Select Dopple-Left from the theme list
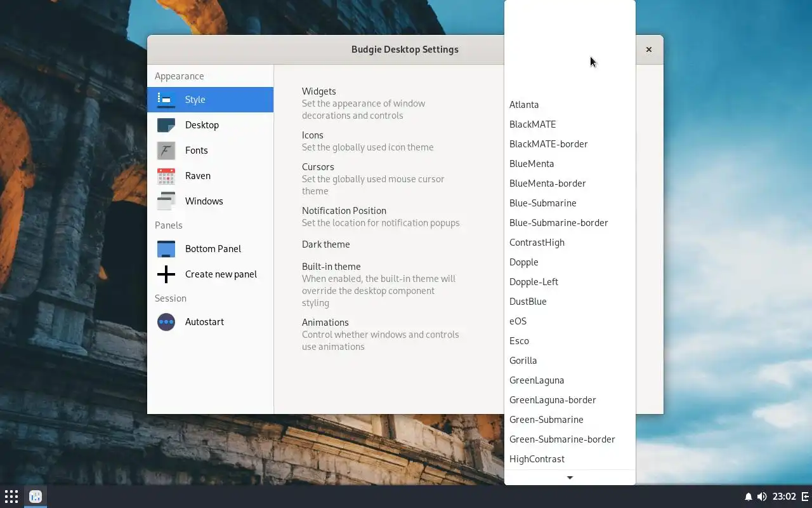 click(x=570, y=282)
